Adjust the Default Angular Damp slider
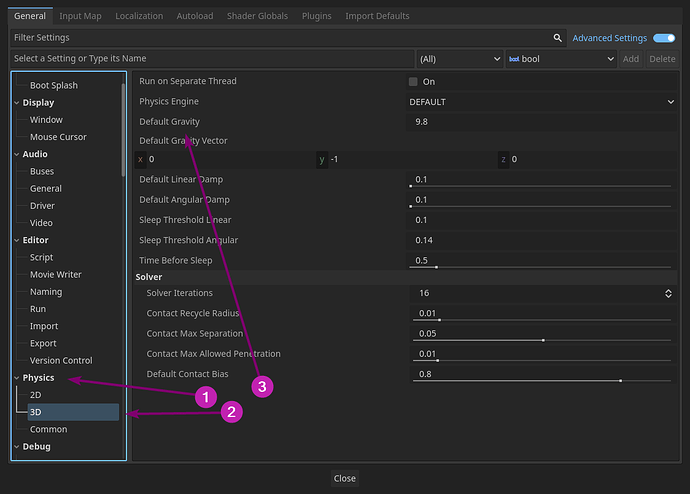Viewport: 690px width, 494px height. click(x=540, y=206)
